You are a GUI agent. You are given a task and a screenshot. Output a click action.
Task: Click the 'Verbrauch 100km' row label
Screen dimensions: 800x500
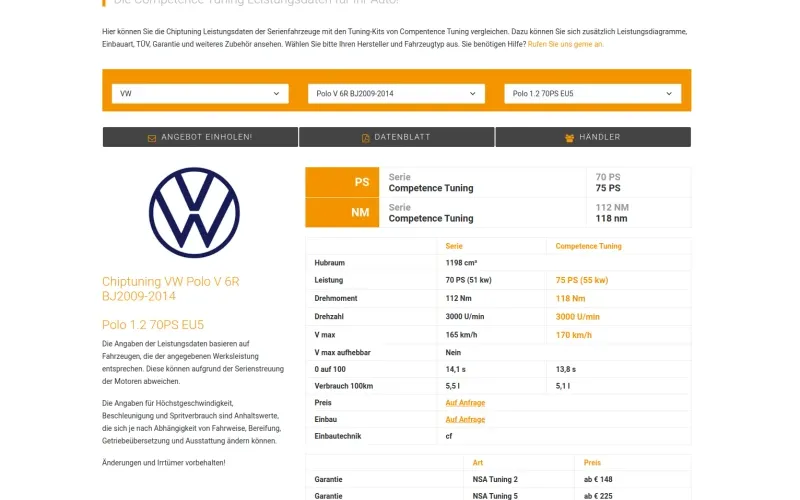[x=343, y=386]
